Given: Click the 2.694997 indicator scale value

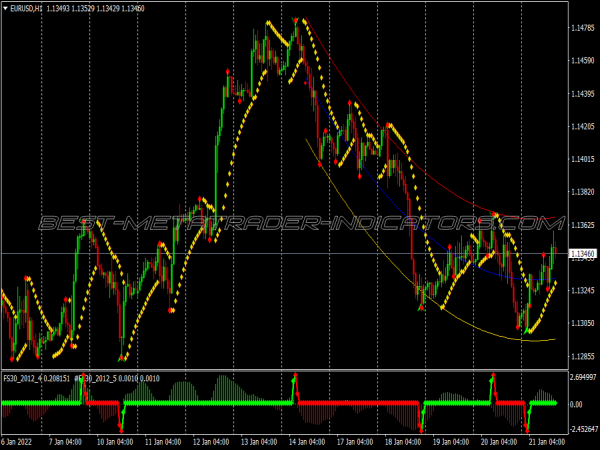Looking at the screenshot, I should click(584, 377).
